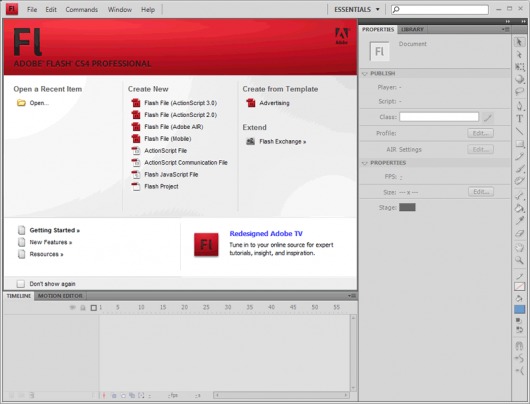Open the Redesigned Adobe TV link

[x=266, y=234]
